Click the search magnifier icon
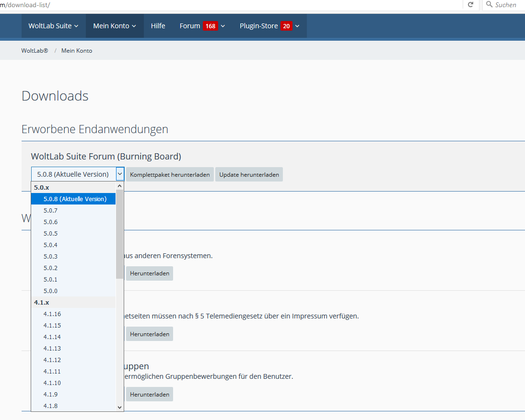 [489, 4]
